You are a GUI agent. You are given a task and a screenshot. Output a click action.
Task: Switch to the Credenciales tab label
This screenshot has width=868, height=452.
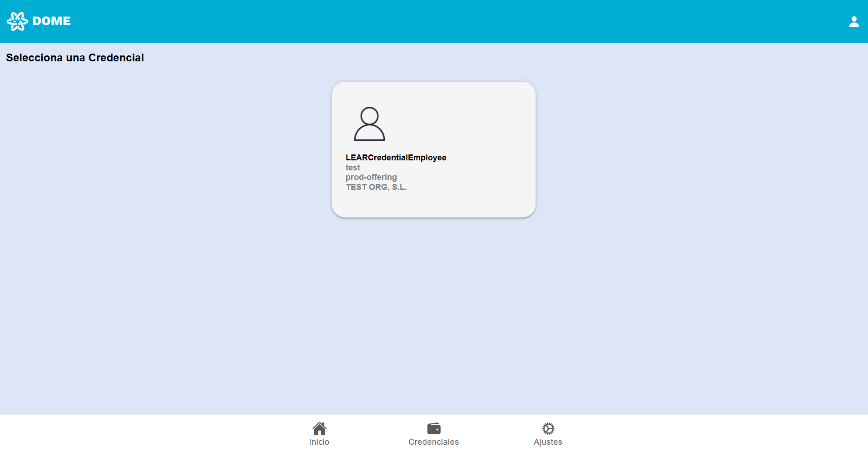[433, 442]
